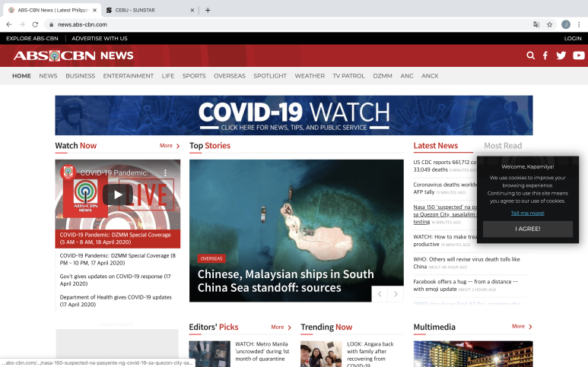
Task: Select HOME in navigation menu
Action: coord(21,76)
